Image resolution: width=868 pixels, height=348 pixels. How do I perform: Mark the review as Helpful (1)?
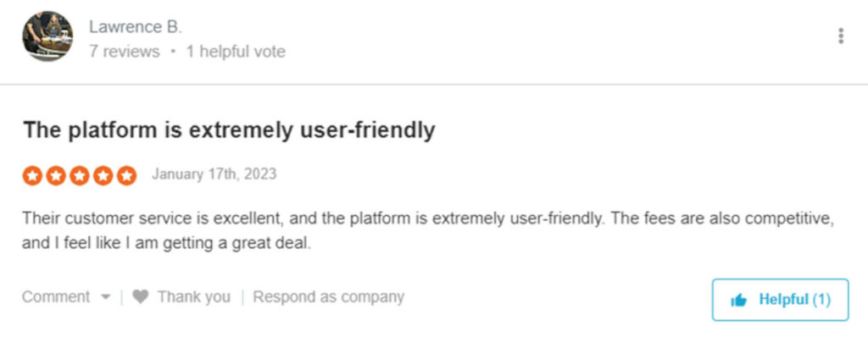point(780,300)
